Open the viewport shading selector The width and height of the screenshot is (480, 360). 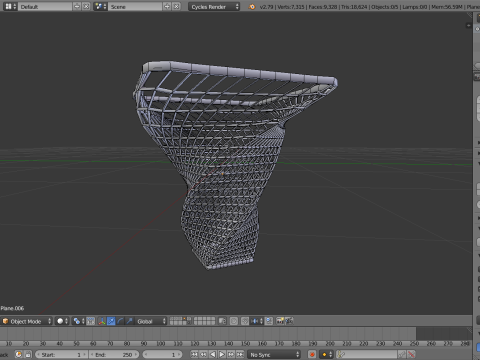(x=62, y=321)
